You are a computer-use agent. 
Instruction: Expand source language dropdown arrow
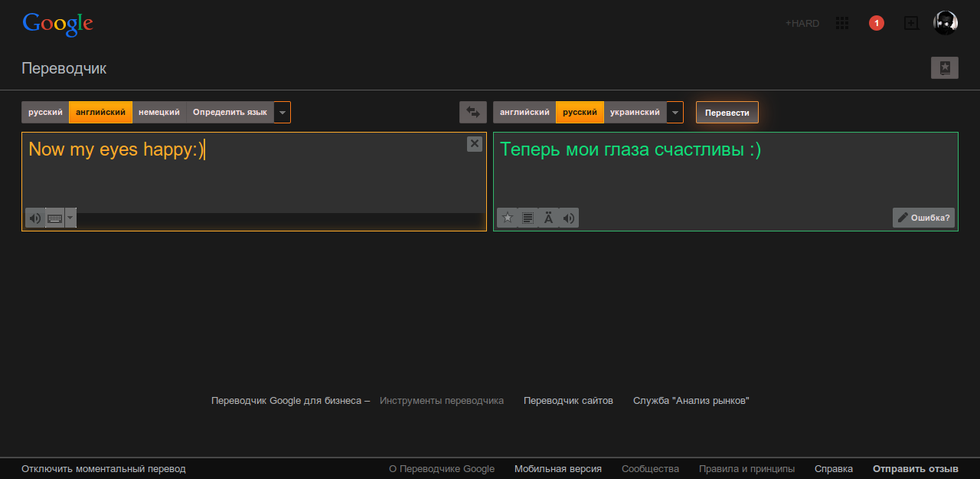pyautogui.click(x=282, y=112)
